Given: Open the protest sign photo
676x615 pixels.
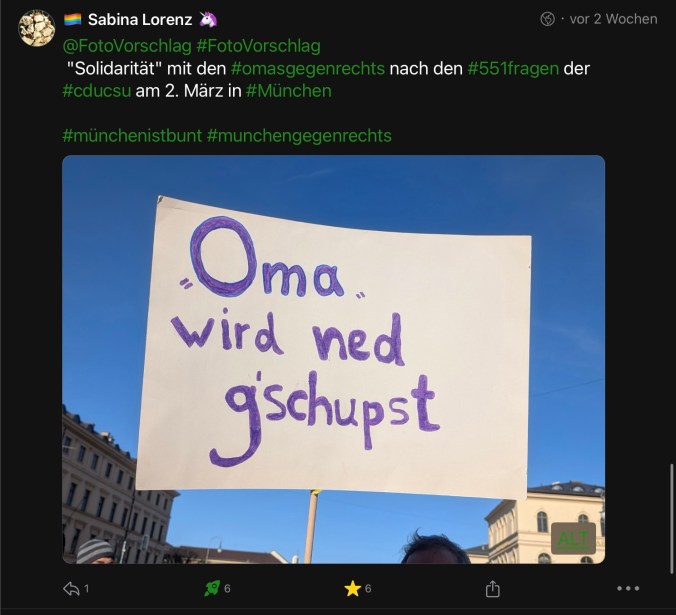Looking at the screenshot, I should (x=333, y=359).
